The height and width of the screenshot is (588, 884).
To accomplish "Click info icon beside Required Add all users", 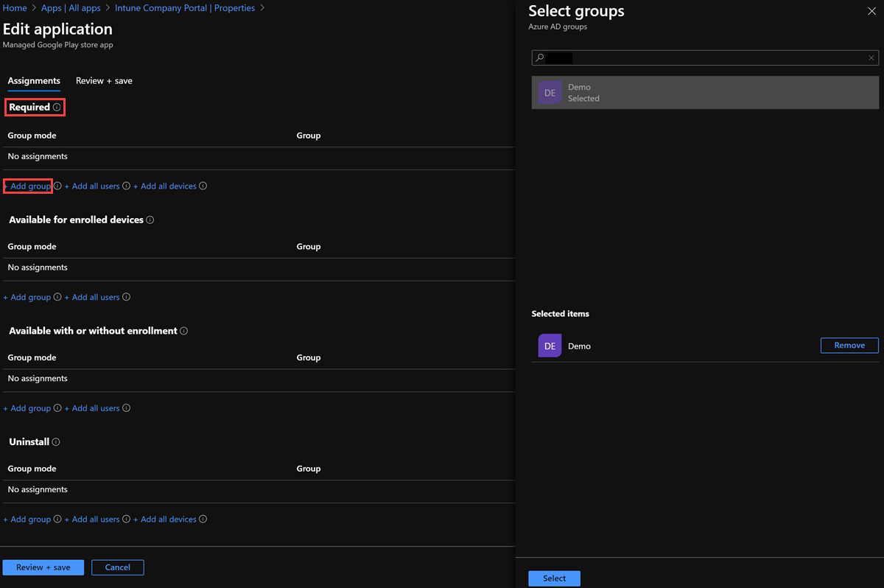I will click(x=126, y=186).
